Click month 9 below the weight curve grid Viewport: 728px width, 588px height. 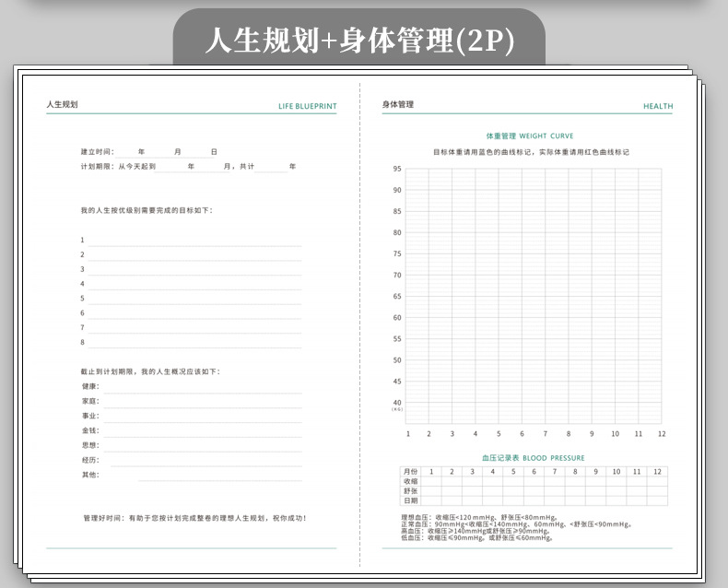pos(592,434)
